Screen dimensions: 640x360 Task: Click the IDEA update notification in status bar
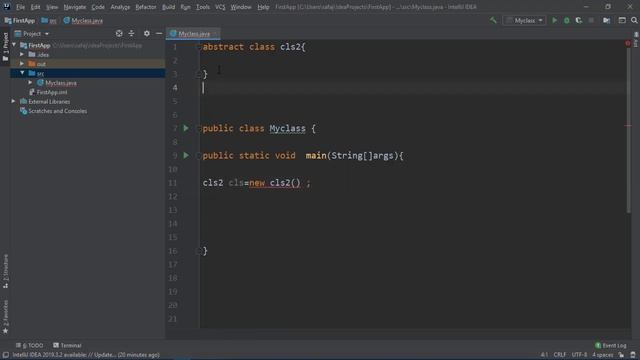(86, 355)
